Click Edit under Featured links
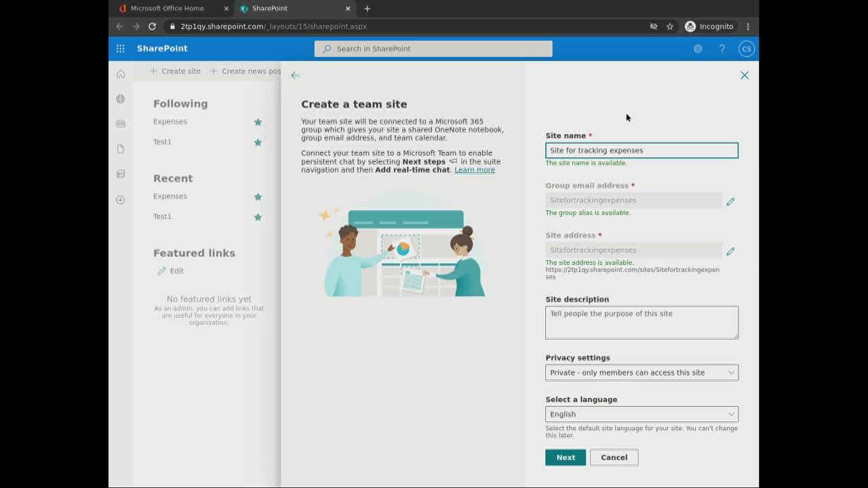 click(170, 271)
